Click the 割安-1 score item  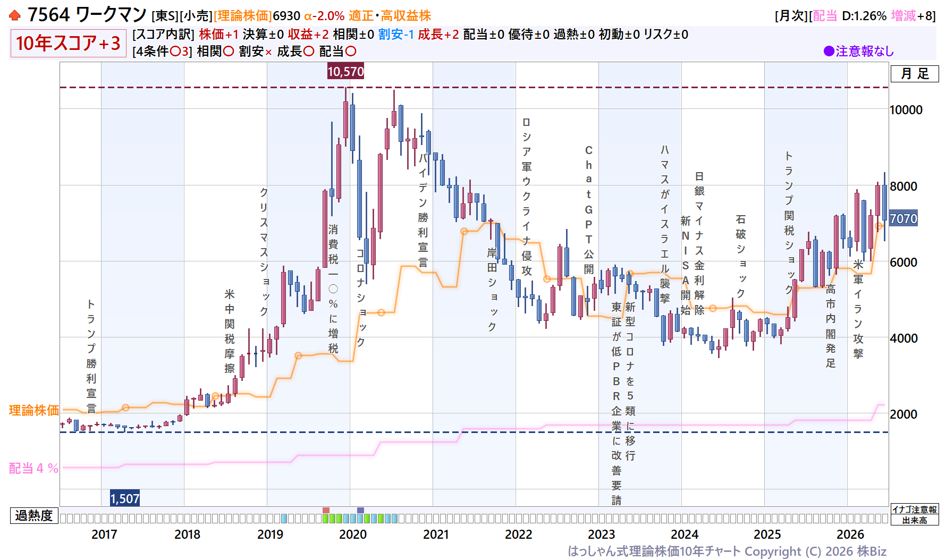click(x=396, y=35)
